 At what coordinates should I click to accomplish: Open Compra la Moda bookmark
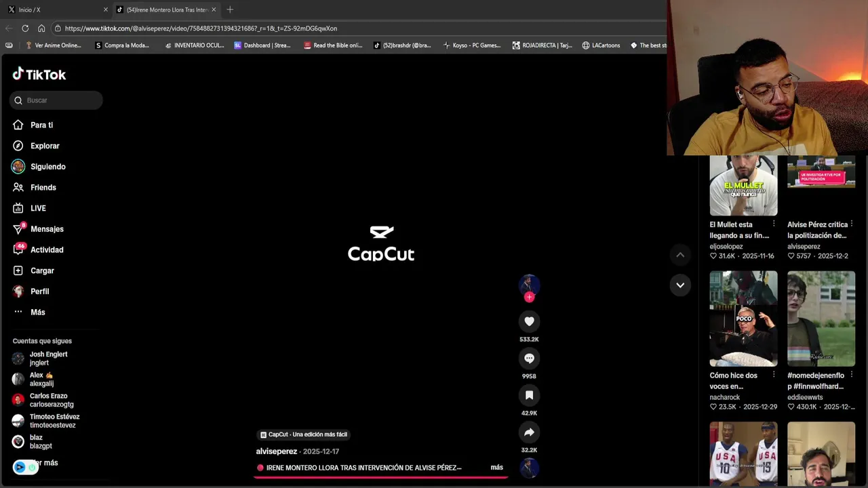(x=122, y=45)
